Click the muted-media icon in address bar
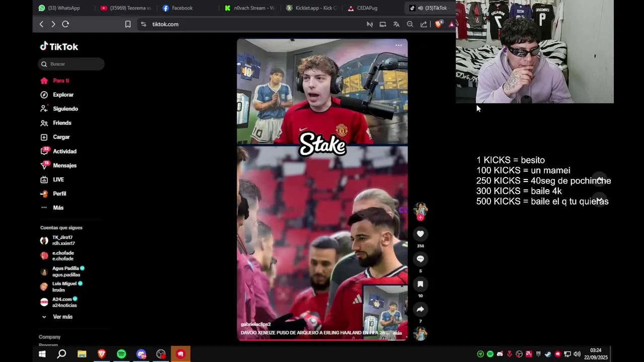644x362 pixels. click(370, 24)
